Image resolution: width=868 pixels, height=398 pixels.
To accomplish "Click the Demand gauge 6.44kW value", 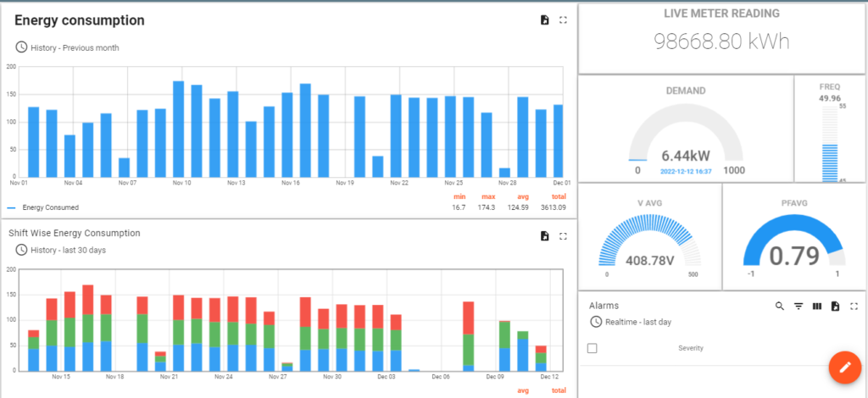I will [687, 155].
